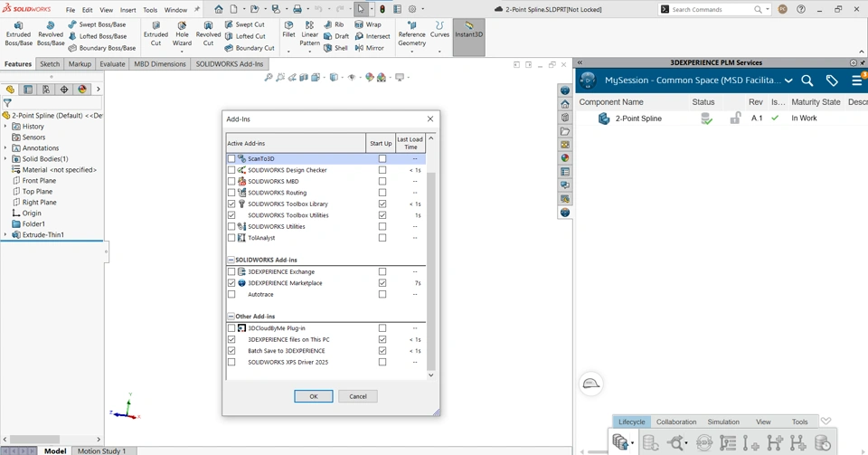Click the feature tree horizontal scrollbar
Image resolution: width=868 pixels, height=455 pixels.
click(x=34, y=440)
